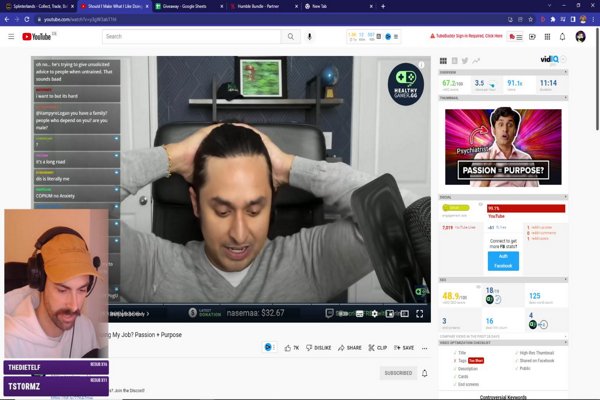Go to the YouTube home logo
This screenshot has height=400, width=600.
(x=37, y=36)
